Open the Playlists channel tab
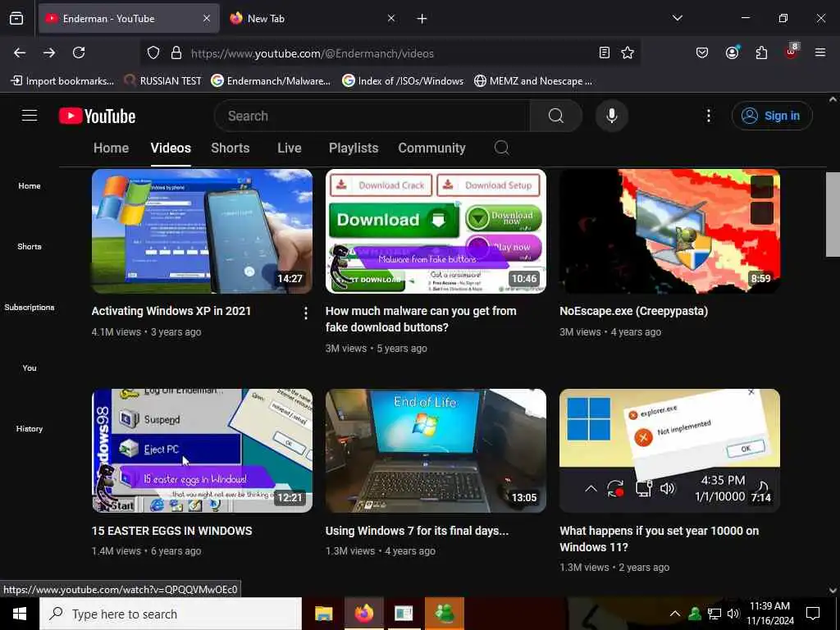Image resolution: width=840 pixels, height=630 pixels. click(x=354, y=148)
